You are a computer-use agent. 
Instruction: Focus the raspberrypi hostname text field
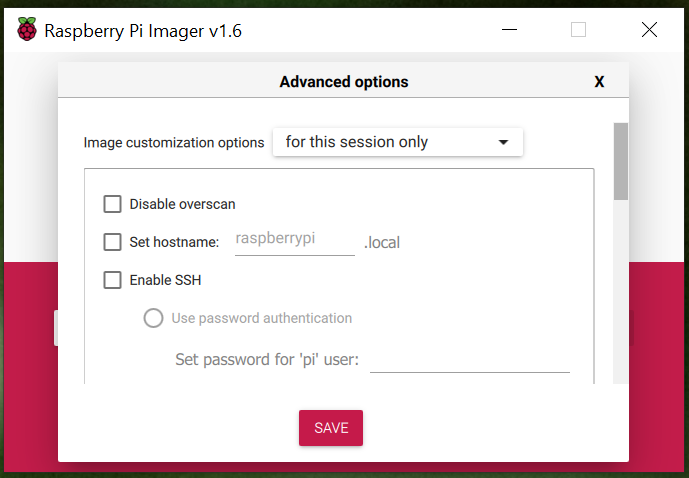point(295,239)
